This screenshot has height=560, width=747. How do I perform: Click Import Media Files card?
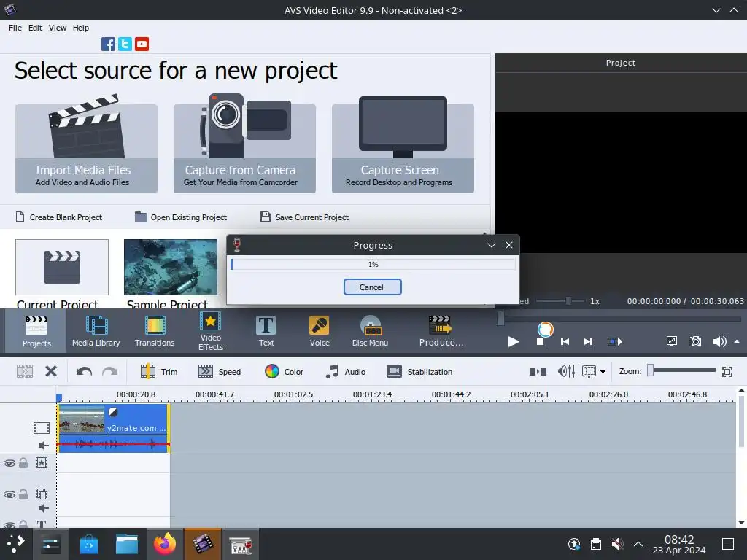pyautogui.click(x=86, y=149)
